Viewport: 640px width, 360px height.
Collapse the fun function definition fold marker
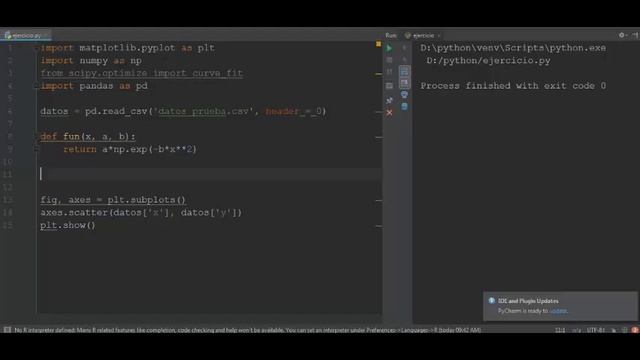pyautogui.click(x=37, y=137)
